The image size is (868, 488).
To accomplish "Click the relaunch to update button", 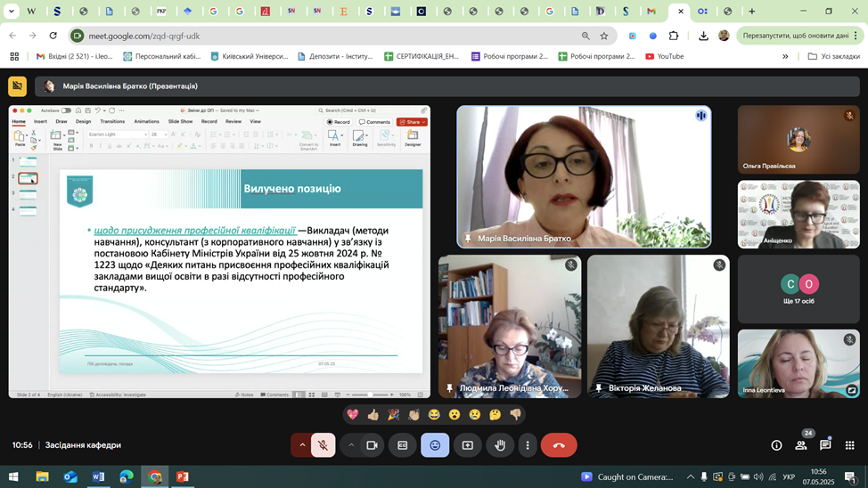I will tap(796, 36).
